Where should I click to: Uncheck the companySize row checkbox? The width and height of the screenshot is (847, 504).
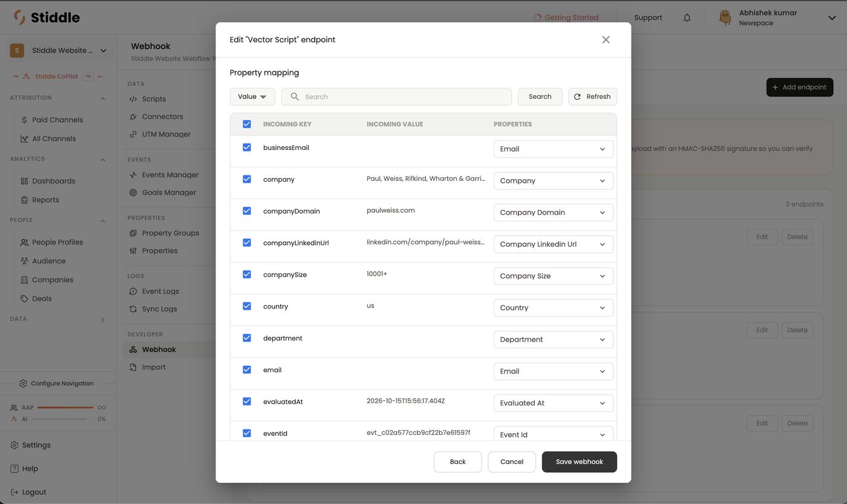[x=247, y=274]
